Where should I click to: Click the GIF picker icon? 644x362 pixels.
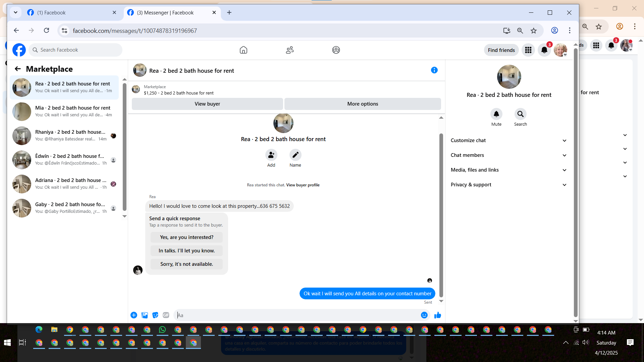[x=166, y=315]
